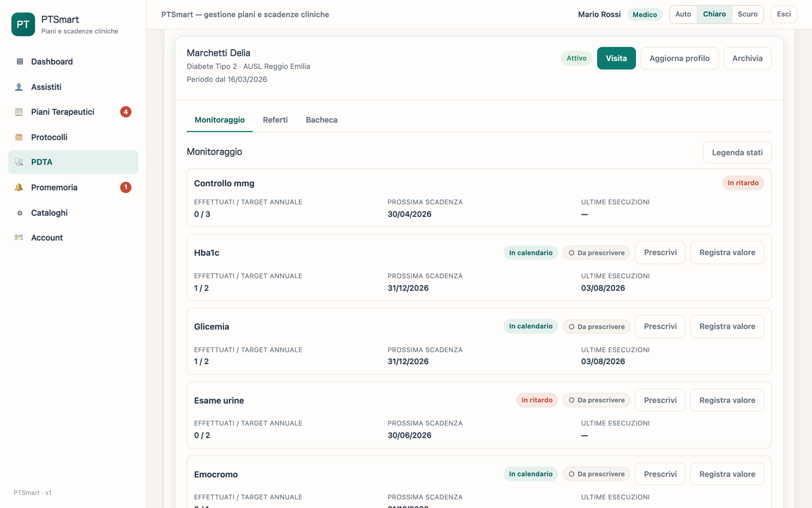The height and width of the screenshot is (508, 812).
Task: Click the green Visita button
Action: point(616,58)
